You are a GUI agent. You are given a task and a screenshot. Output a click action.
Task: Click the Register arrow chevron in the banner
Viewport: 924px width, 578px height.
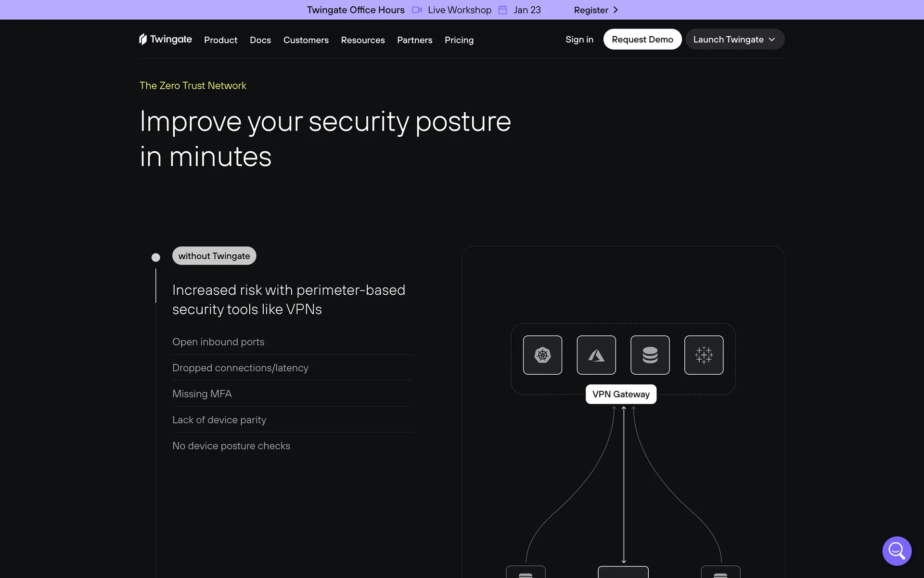pyautogui.click(x=616, y=10)
